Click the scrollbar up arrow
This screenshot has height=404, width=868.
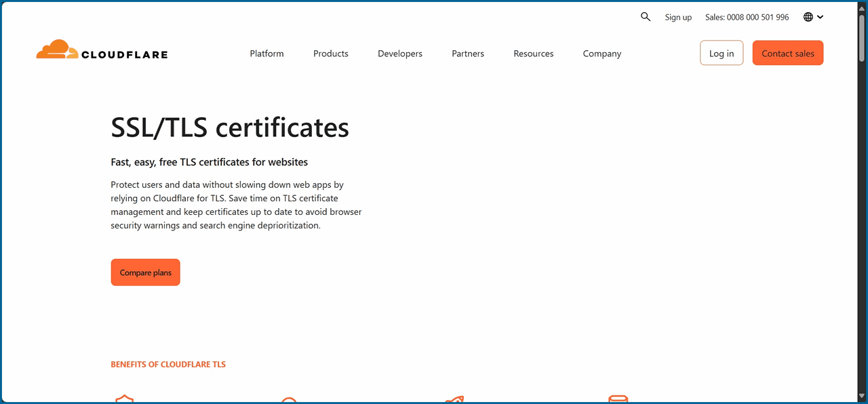(862, 7)
